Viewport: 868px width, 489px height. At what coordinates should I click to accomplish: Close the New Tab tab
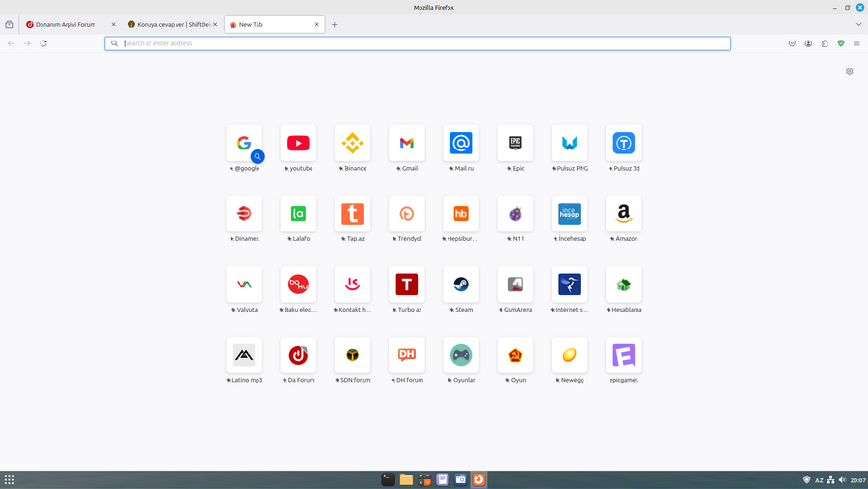pos(317,24)
